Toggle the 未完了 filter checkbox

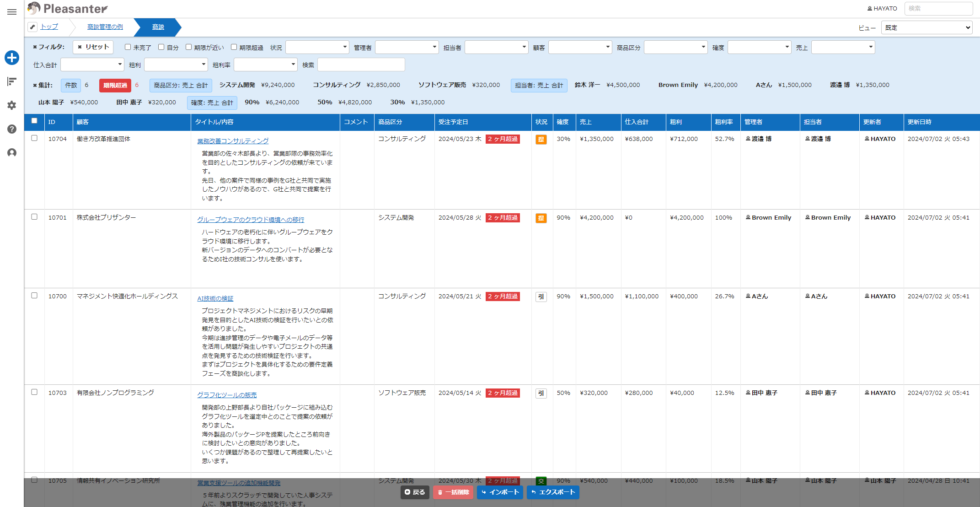coord(128,47)
